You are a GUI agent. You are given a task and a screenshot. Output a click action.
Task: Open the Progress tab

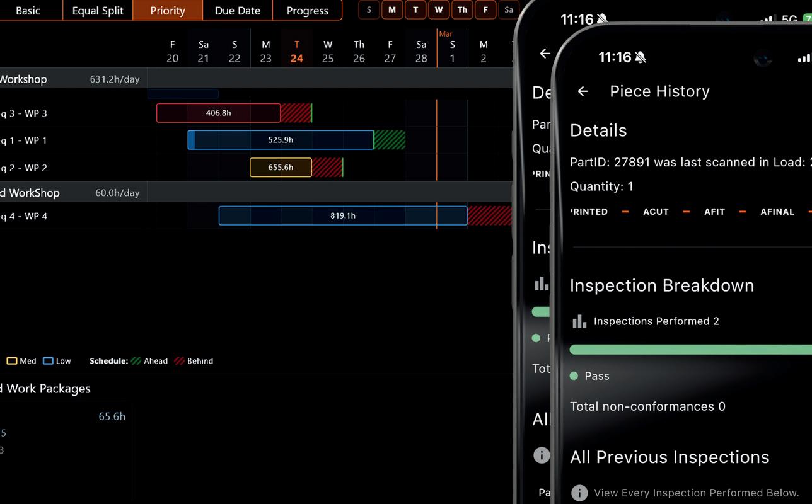308,10
